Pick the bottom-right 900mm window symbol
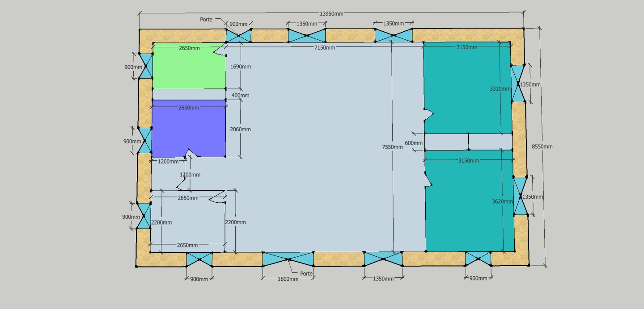 (478, 259)
